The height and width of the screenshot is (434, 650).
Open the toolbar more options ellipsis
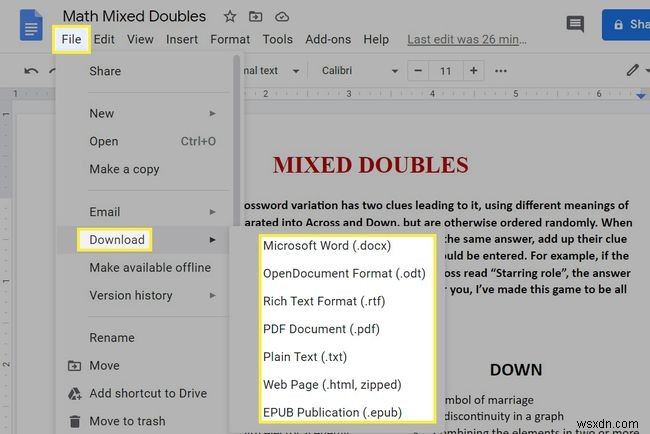tap(501, 71)
